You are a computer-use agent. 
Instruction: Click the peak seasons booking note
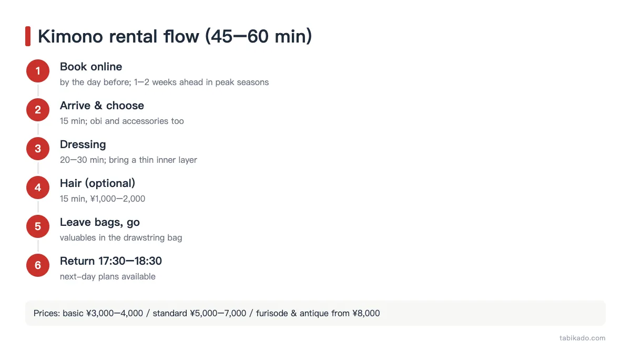point(165,82)
